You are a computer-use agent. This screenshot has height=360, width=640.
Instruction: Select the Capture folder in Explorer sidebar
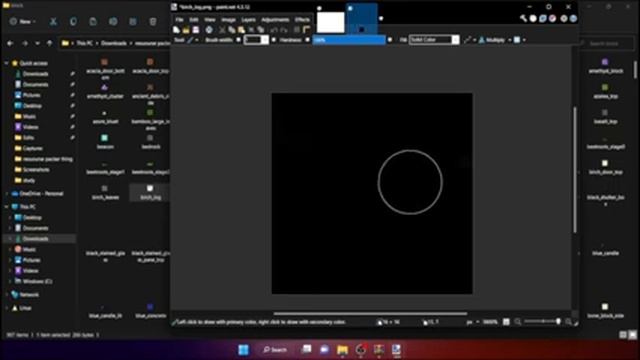click(x=28, y=148)
